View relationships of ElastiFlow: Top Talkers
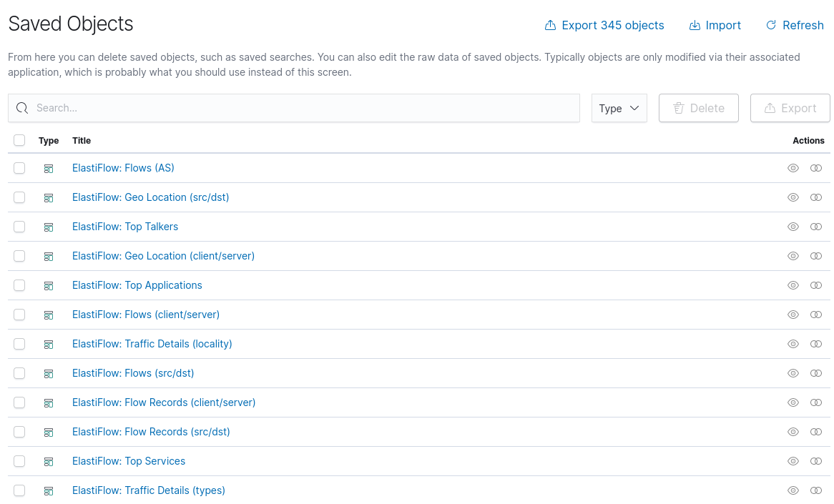 click(816, 227)
